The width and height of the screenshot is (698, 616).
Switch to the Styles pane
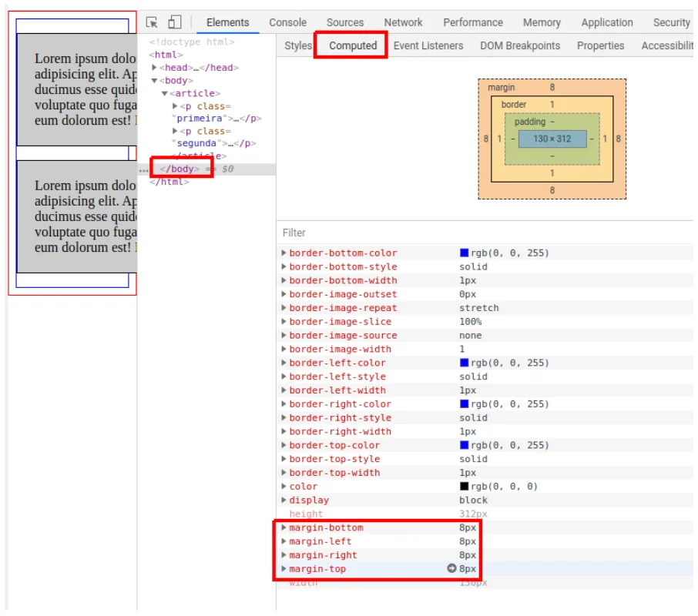click(x=298, y=45)
